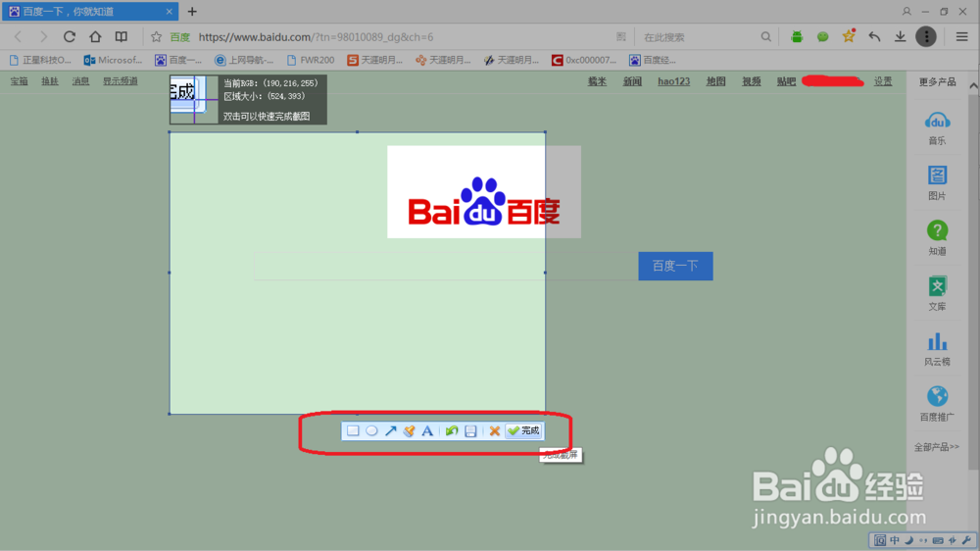Open the 百度一... bookmark

coord(178,60)
